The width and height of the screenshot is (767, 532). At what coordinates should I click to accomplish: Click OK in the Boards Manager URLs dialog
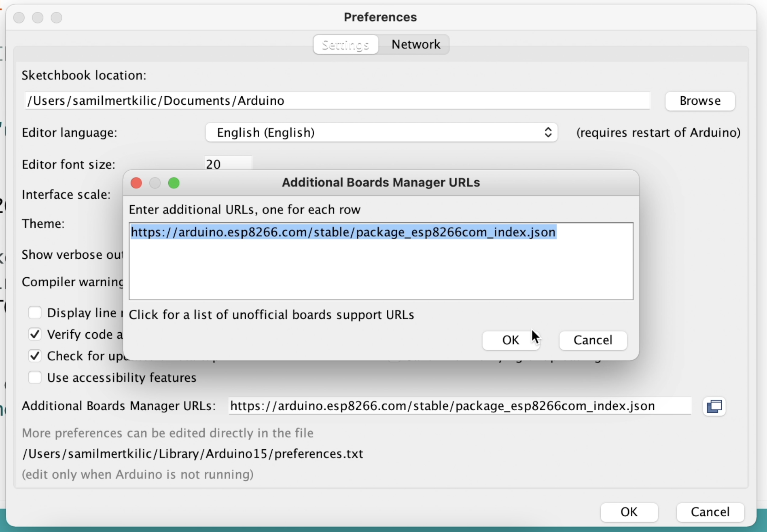(x=510, y=340)
